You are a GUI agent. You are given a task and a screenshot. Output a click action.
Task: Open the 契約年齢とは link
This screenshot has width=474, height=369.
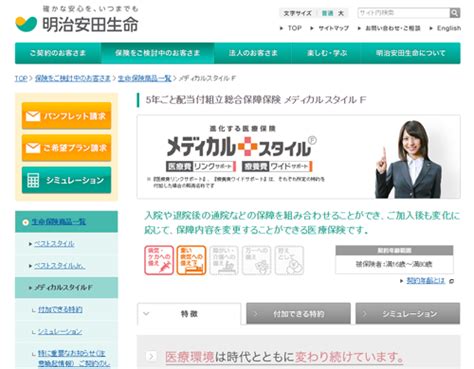click(426, 281)
